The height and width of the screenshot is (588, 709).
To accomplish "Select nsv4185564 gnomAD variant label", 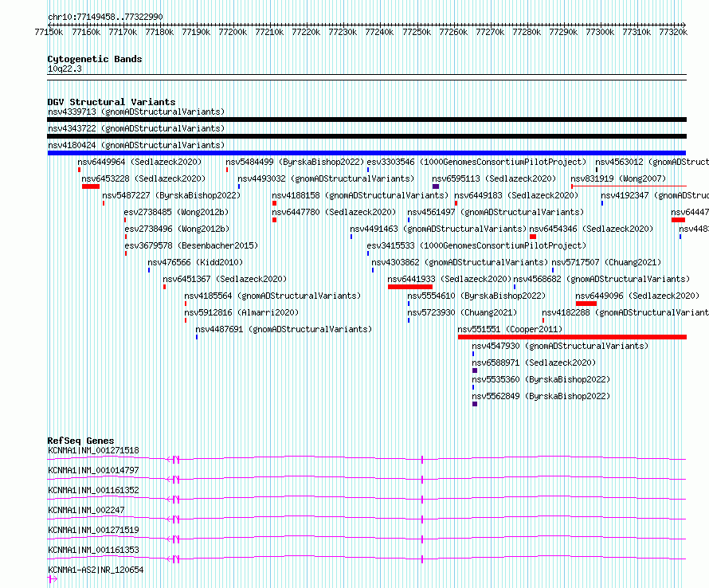I will [x=272, y=296].
